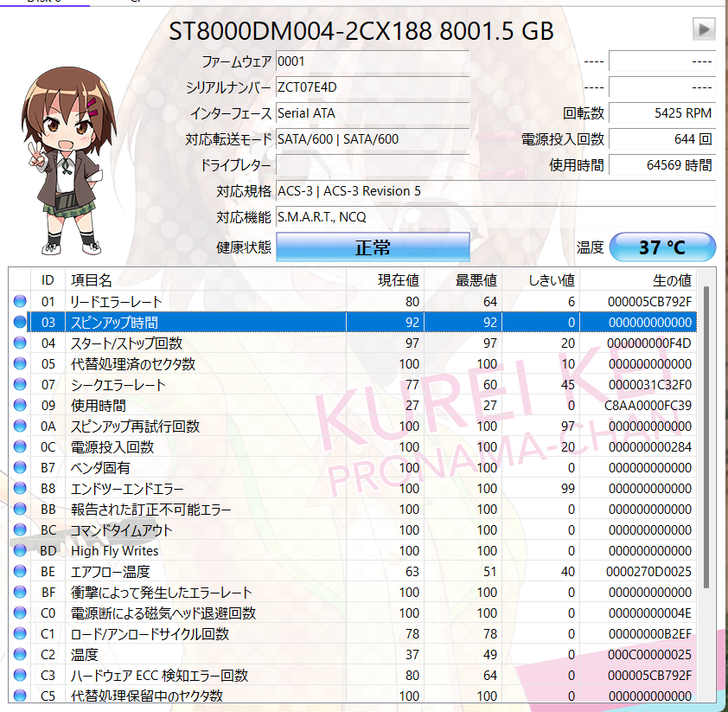
Task: Select the コマンドタイムアウト row
Action: (x=353, y=530)
